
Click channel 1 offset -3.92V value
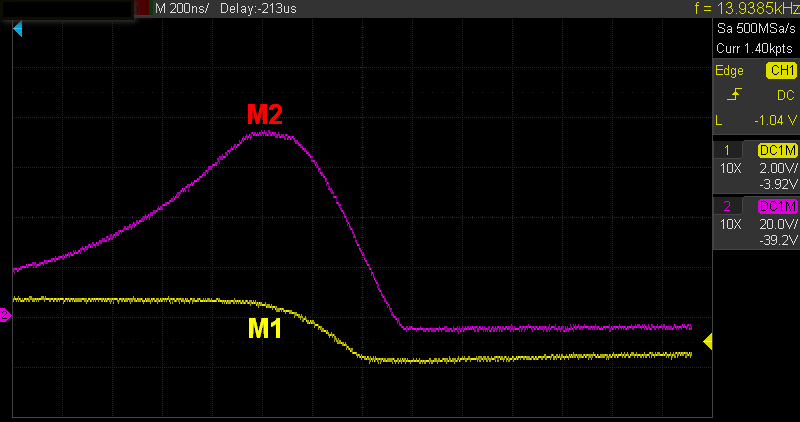(779, 184)
